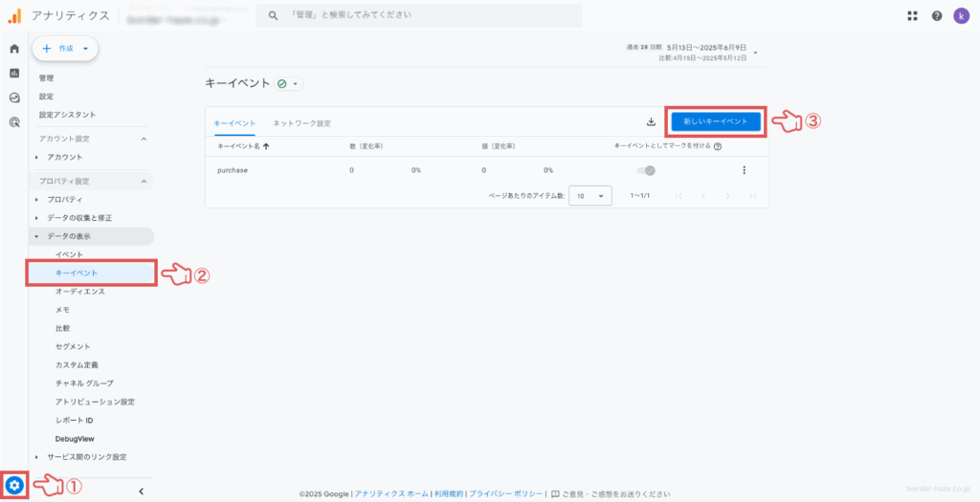This screenshot has height=502, width=980.
Task: Go to the last page of results
Action: click(752, 195)
